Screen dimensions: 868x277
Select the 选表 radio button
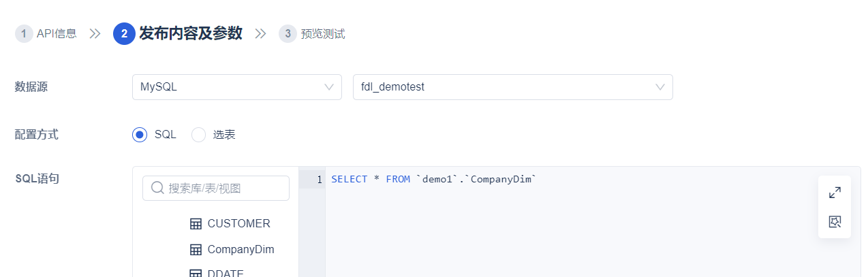(198, 135)
